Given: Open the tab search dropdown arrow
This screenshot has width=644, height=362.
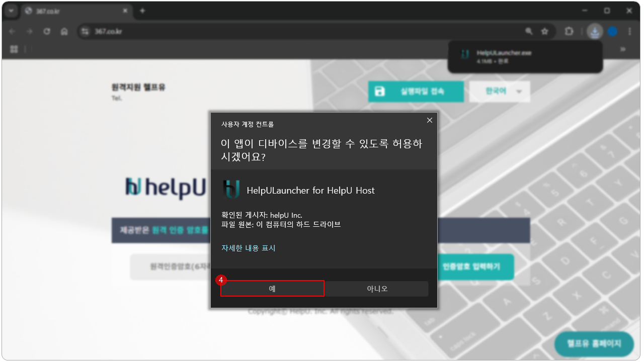Looking at the screenshot, I should (11, 11).
